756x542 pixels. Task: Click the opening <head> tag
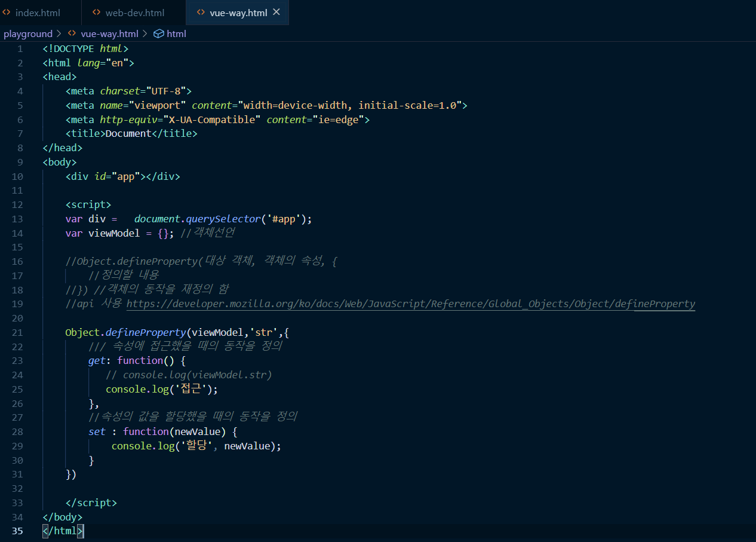[x=60, y=76]
